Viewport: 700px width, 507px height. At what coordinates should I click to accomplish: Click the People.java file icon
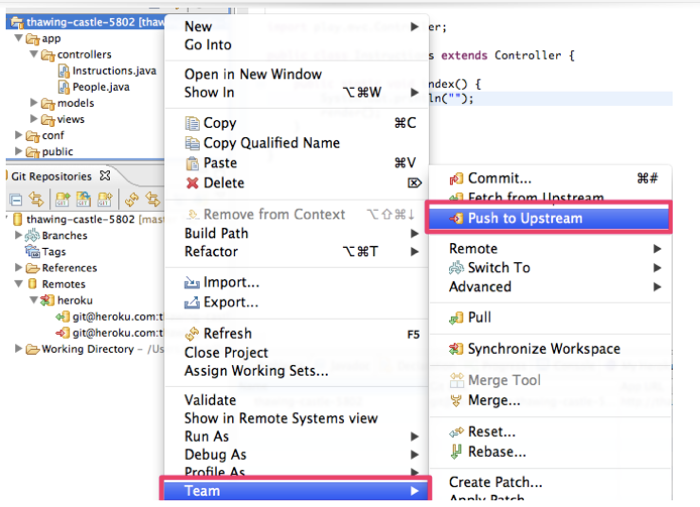(64, 87)
